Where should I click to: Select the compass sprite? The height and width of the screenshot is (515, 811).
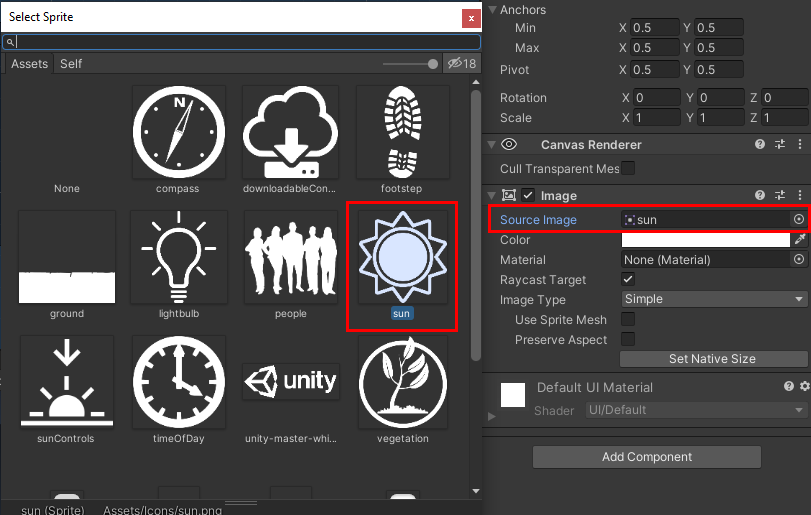click(x=179, y=131)
